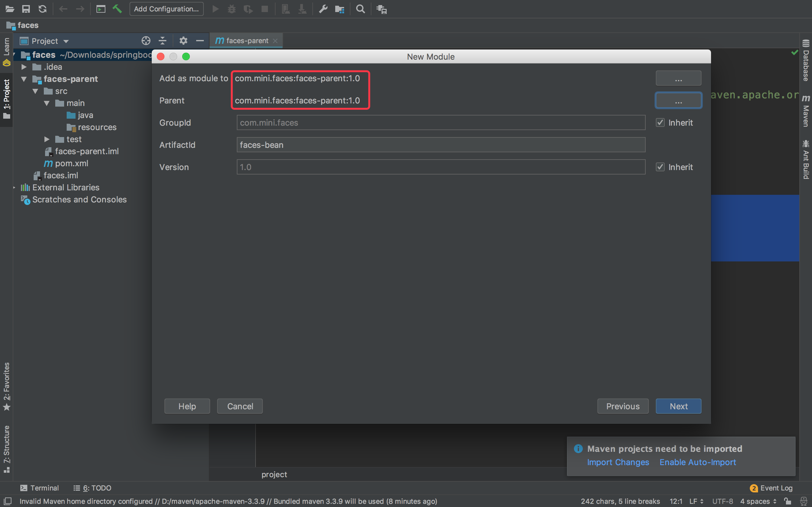Open the Ant Build sidebar panel

point(806,158)
